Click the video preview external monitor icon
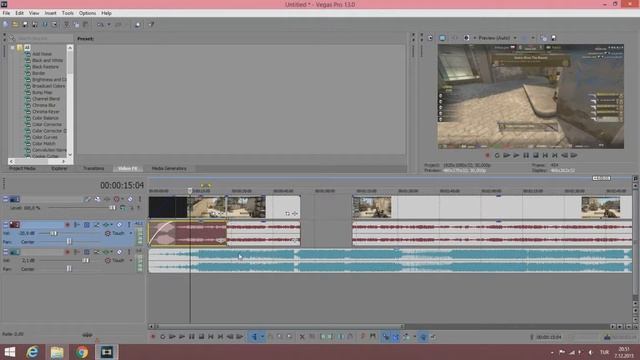Viewport: 640px width, 360px height. (x=442, y=38)
